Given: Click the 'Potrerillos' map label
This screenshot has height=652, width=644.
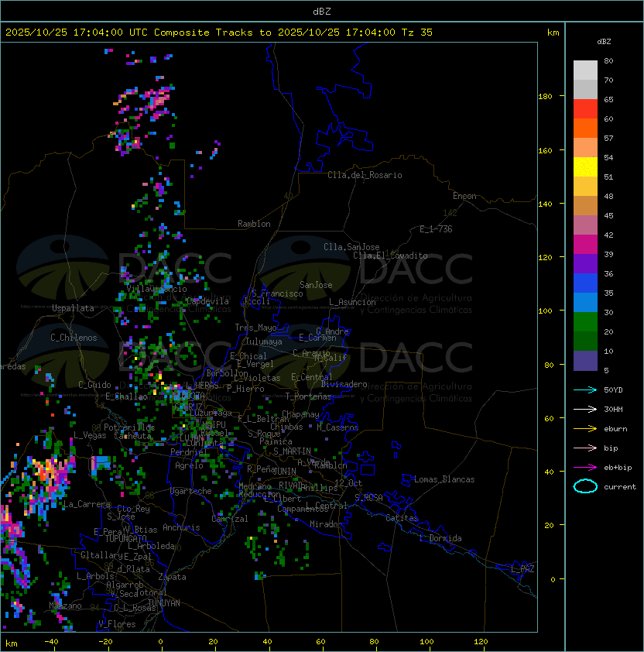Looking at the screenshot, I should tap(129, 427).
